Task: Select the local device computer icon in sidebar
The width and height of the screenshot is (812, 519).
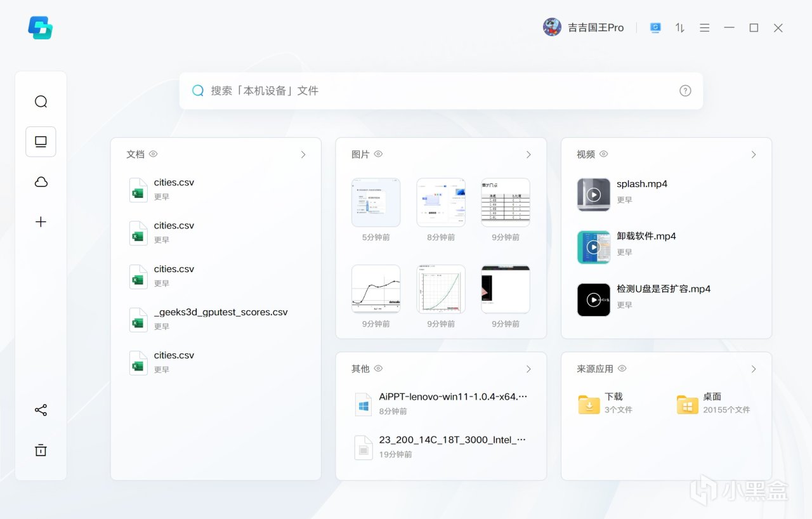Action: (41, 141)
